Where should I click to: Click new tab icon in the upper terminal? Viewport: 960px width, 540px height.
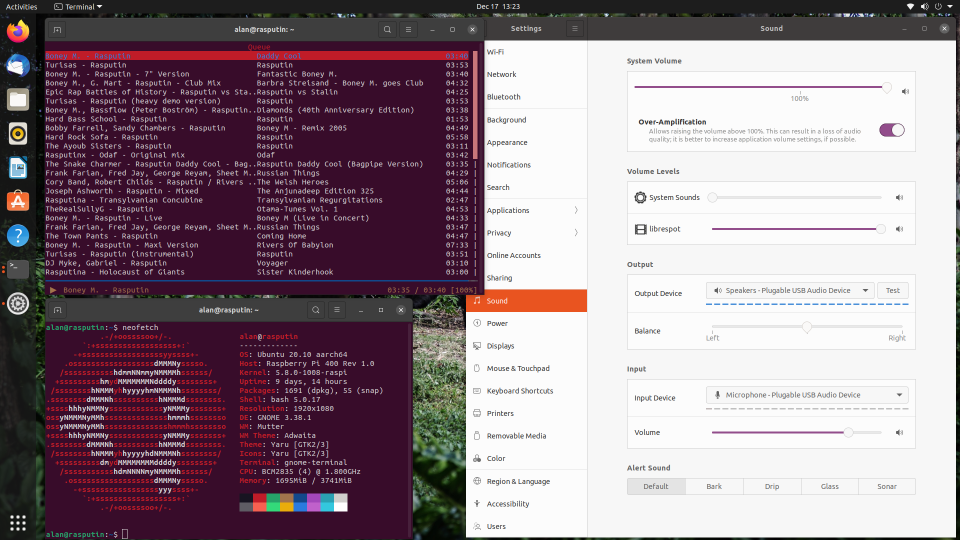[57, 29]
